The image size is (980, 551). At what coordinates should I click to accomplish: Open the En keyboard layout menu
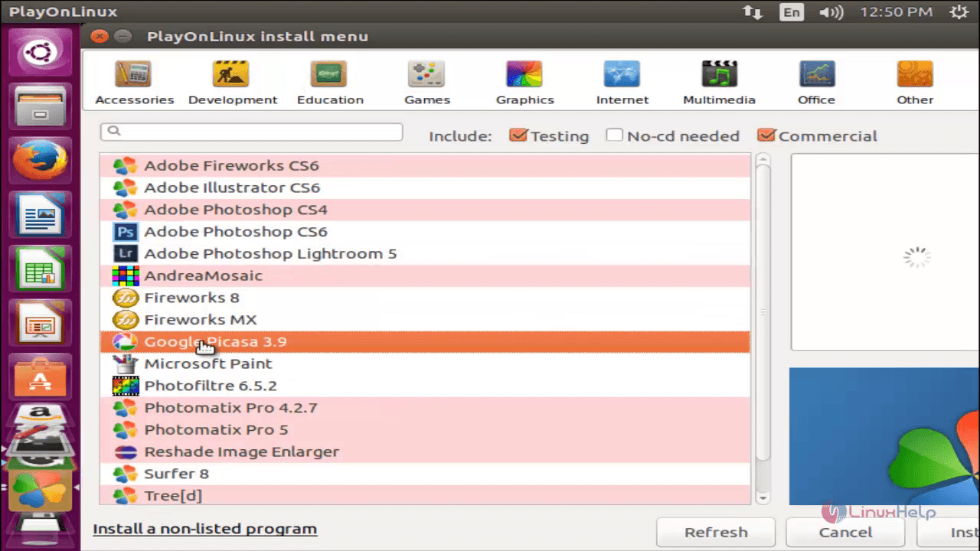[x=792, y=12]
